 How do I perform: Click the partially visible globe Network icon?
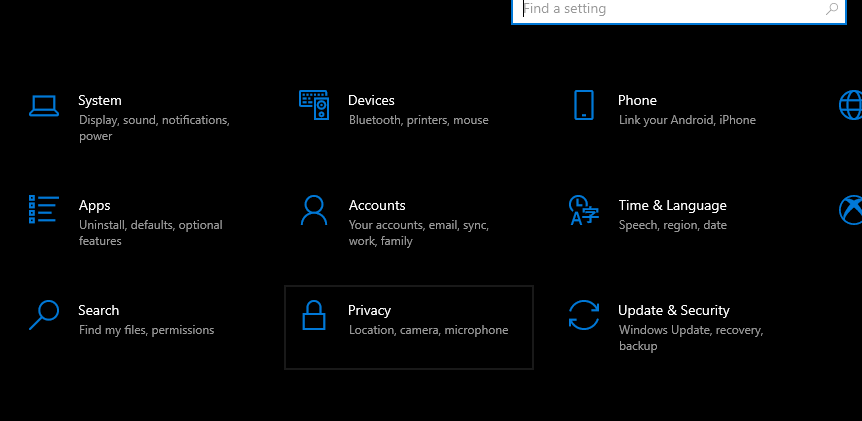tap(850, 105)
